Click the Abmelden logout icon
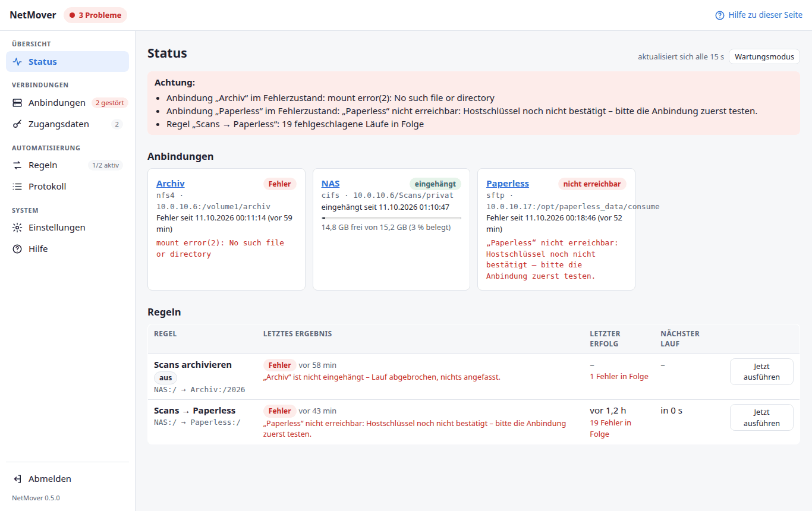The height and width of the screenshot is (511, 812). [17, 479]
